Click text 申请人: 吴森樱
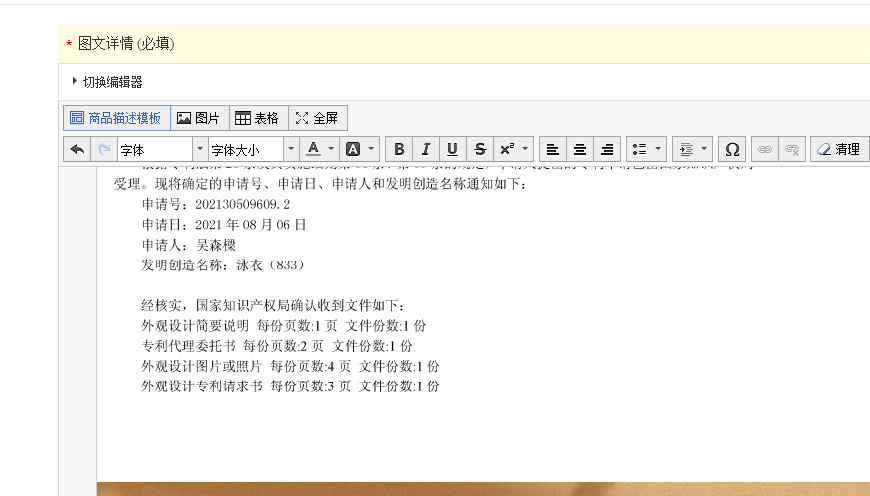870x496 pixels. tap(189, 245)
